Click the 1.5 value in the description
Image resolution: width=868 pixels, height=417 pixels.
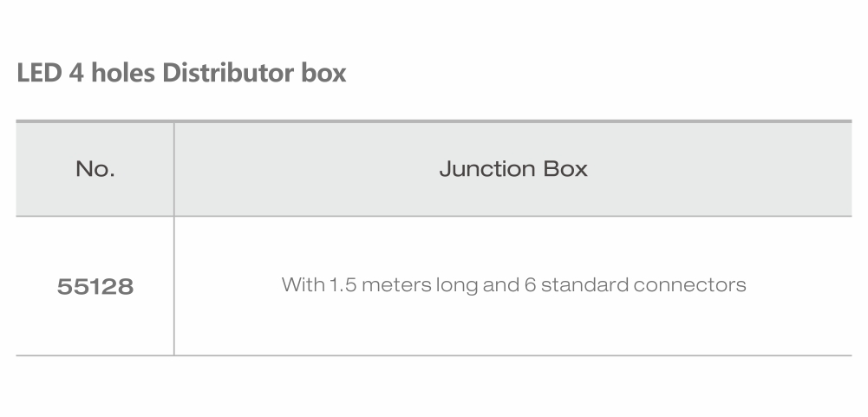343,284
